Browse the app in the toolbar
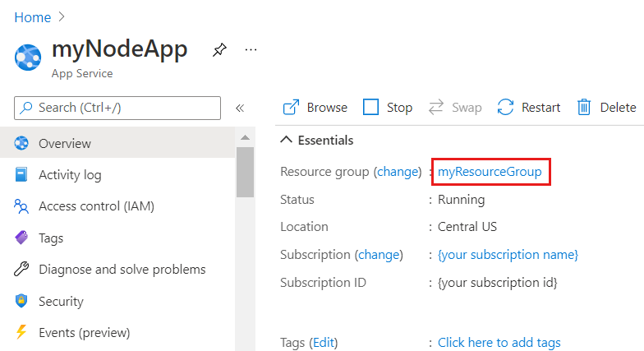Viewport: 644px width, 351px height. click(x=315, y=108)
